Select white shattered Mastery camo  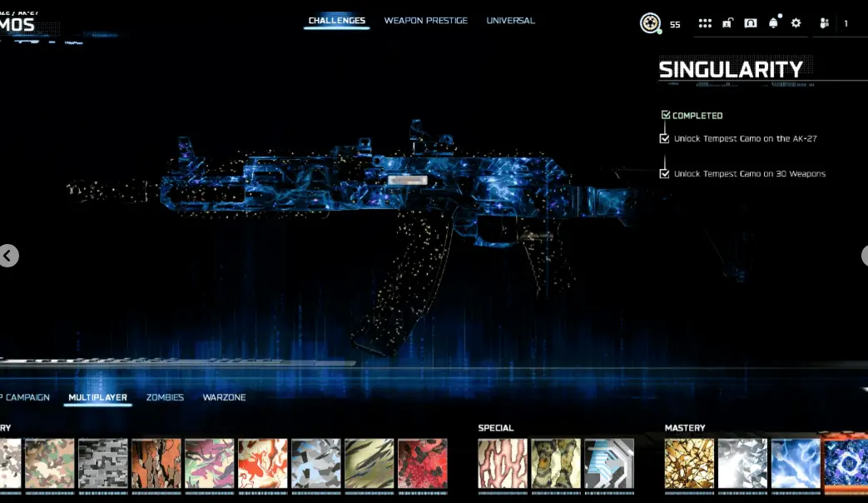tap(742, 464)
